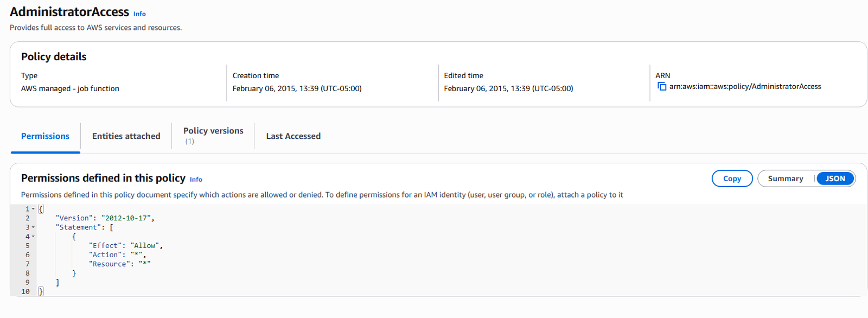Click the closing brace on line 10
868x318 pixels.
(41, 291)
